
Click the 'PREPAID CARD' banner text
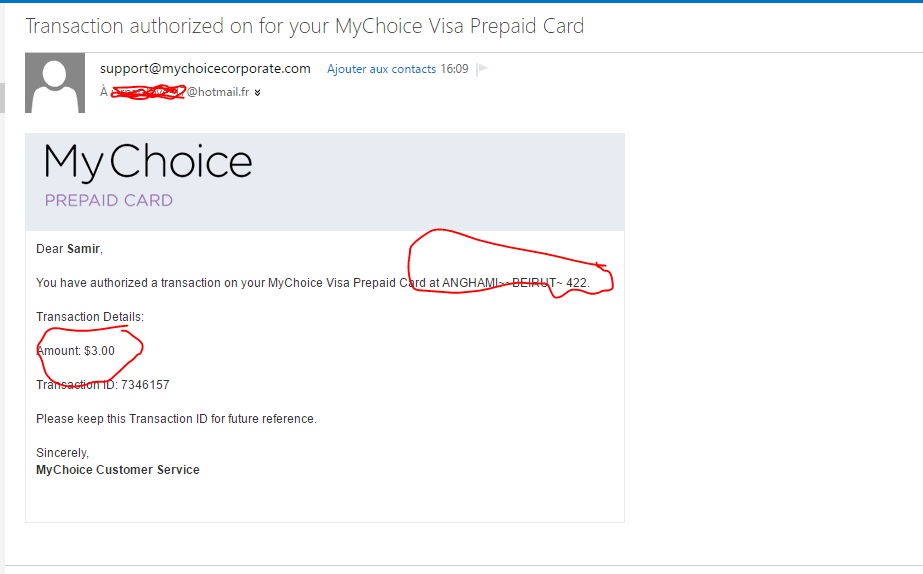108,200
